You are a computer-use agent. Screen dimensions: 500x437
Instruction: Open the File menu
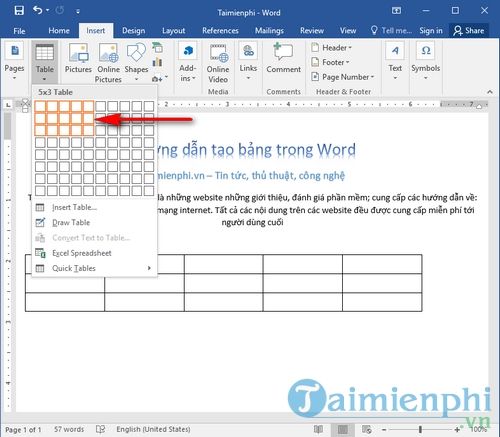pyautogui.click(x=19, y=31)
